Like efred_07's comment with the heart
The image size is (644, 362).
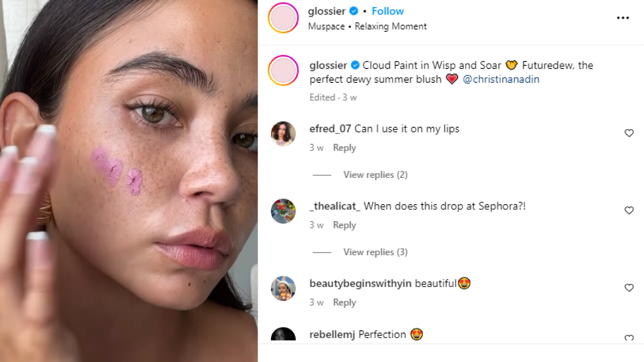tap(629, 133)
